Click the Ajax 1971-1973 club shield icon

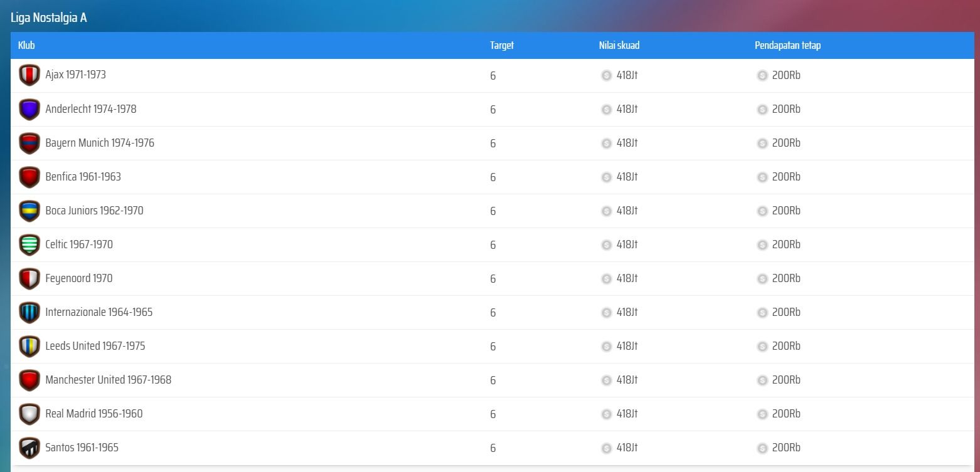(x=29, y=75)
